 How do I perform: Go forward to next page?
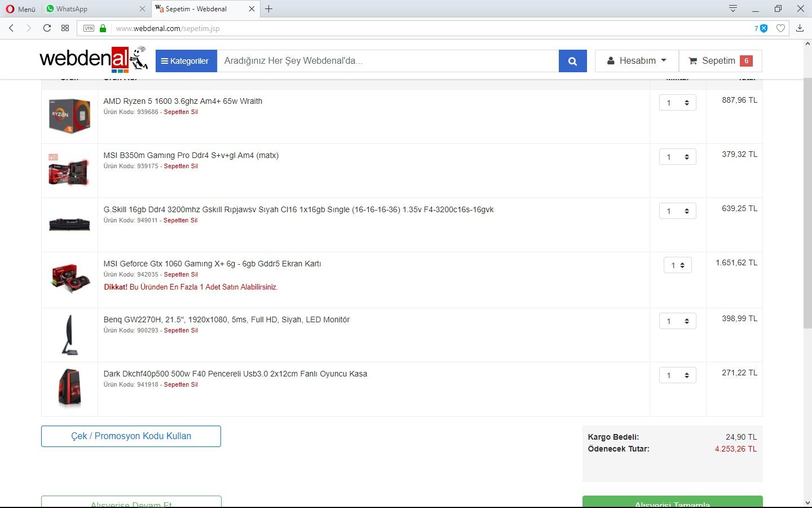[29, 28]
